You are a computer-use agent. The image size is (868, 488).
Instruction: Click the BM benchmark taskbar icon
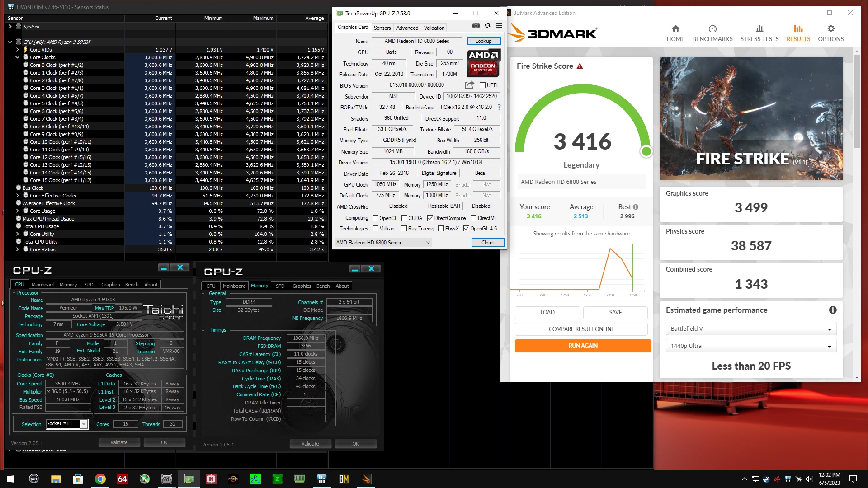pos(344,479)
